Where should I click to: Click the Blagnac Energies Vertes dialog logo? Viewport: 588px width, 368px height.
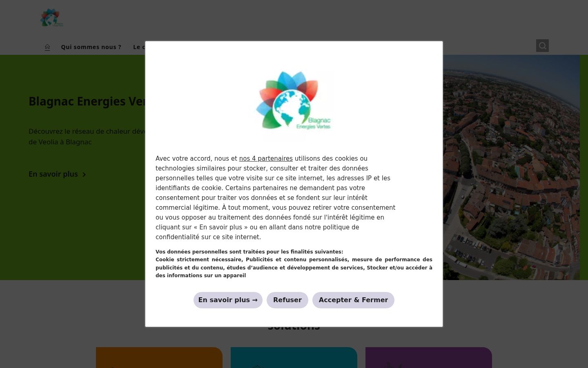coord(294,101)
